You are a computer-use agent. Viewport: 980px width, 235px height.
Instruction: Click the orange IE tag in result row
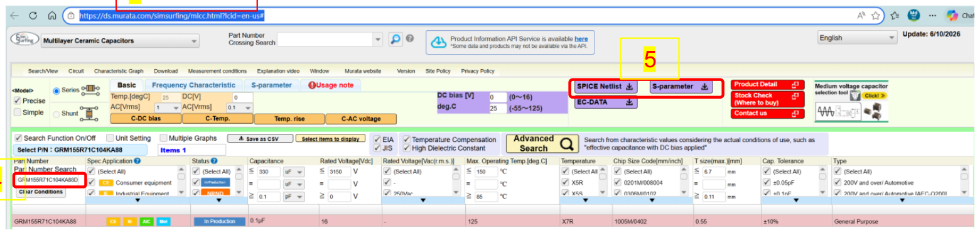point(129,221)
